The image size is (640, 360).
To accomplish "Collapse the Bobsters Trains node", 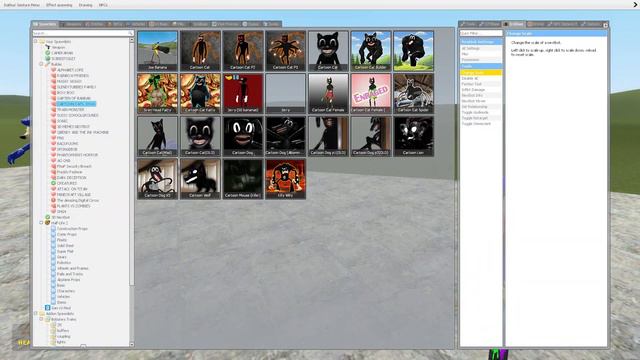I will [x=41, y=320].
